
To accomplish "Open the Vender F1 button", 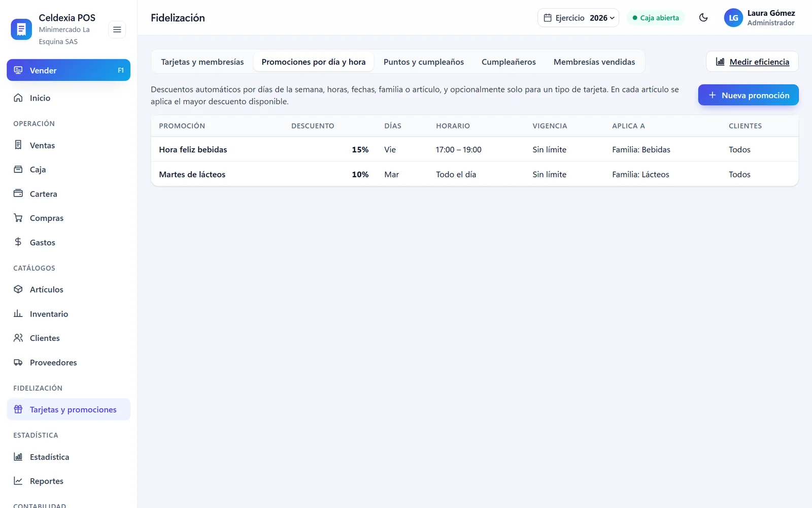I will tap(69, 70).
